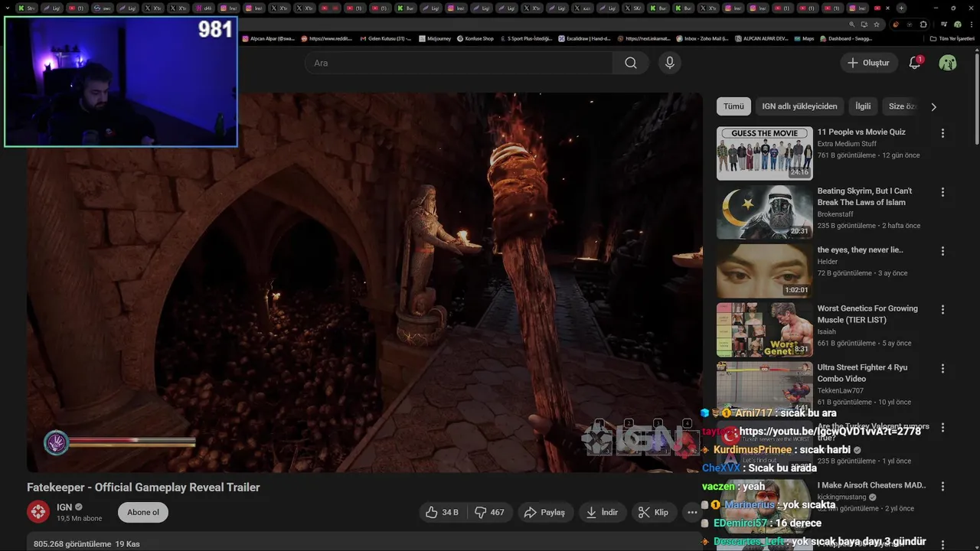
Task: Open Worst Genetics For Growing Muscle thumbnail
Action: coord(765,330)
